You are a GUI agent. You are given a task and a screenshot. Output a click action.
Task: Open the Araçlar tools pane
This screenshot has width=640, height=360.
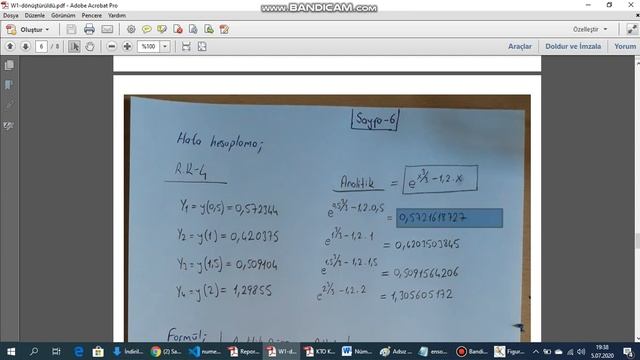coord(520,47)
